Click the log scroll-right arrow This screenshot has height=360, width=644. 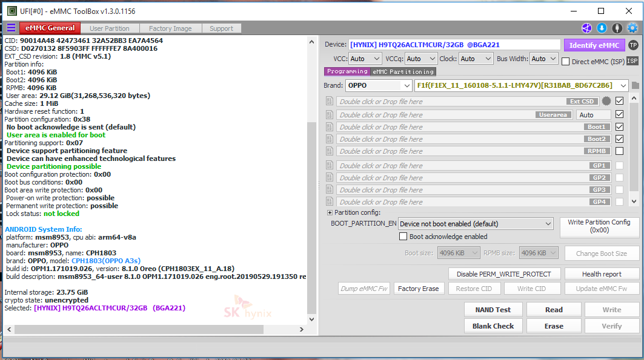(302, 329)
